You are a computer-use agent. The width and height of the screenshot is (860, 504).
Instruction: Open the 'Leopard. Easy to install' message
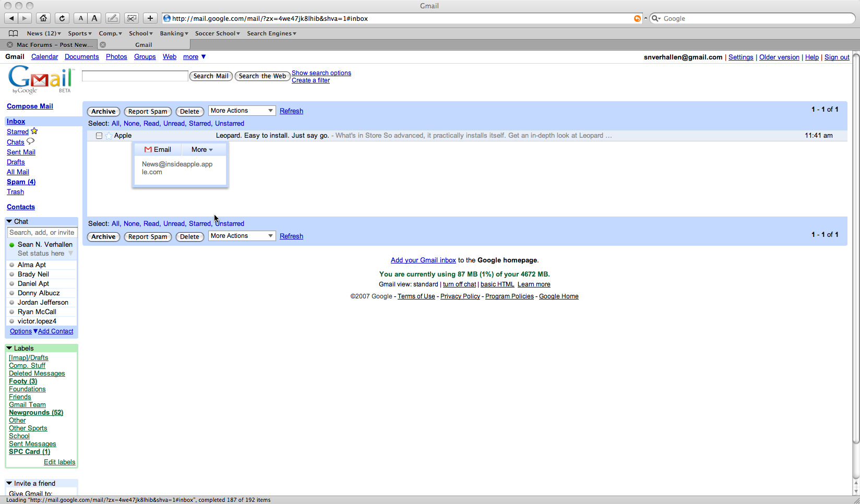[x=272, y=136]
